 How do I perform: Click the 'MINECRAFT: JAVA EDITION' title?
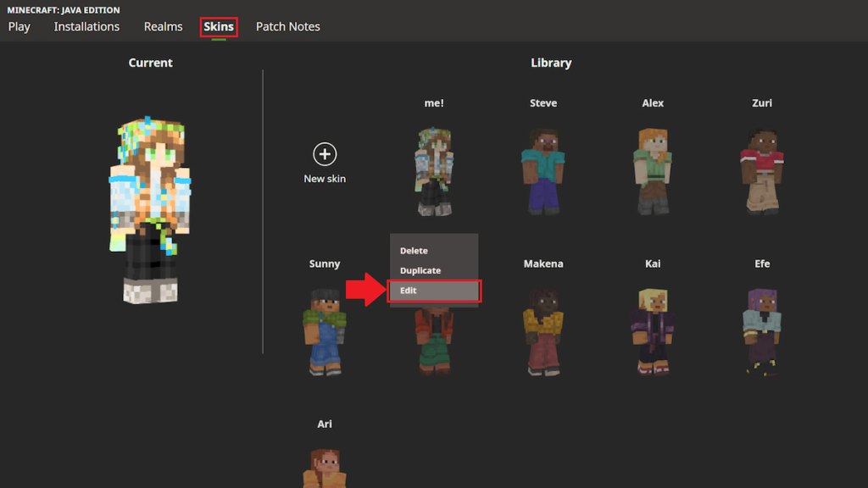(x=64, y=10)
